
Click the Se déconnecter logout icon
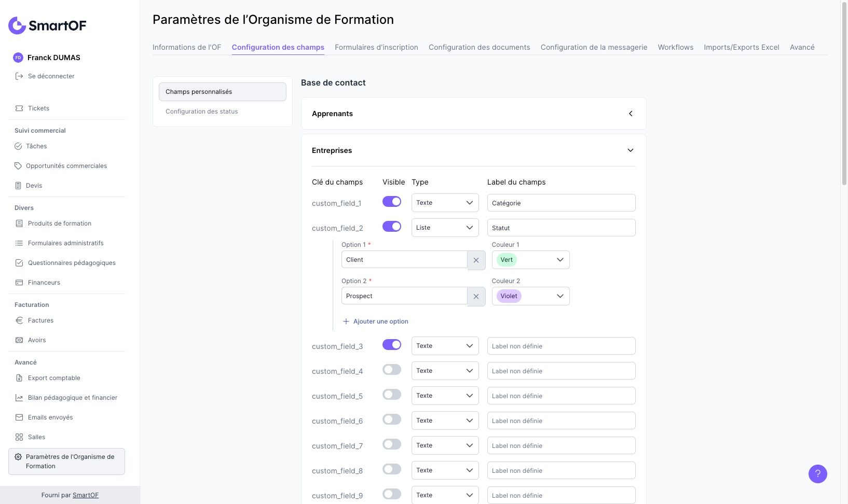click(x=19, y=76)
